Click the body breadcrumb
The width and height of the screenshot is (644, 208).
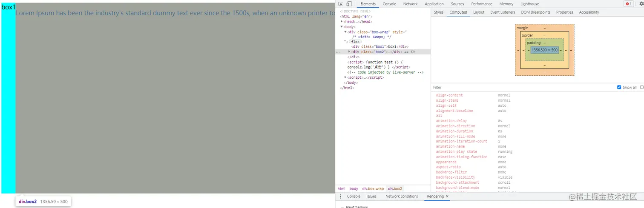click(354, 189)
